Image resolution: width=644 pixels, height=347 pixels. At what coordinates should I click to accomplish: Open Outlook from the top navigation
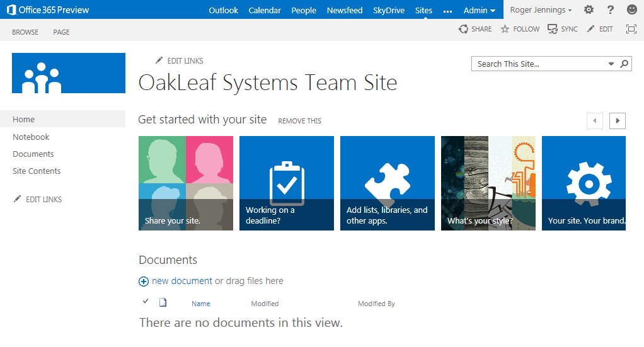pyautogui.click(x=223, y=10)
